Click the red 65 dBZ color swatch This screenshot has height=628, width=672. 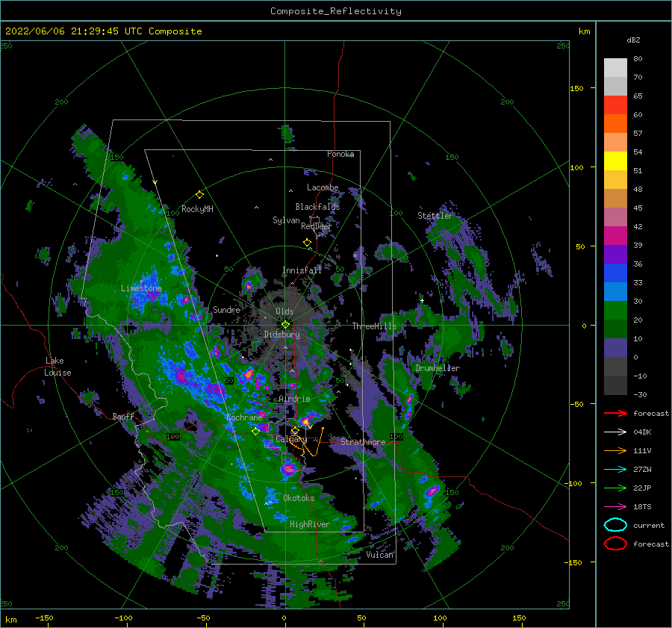(615, 105)
